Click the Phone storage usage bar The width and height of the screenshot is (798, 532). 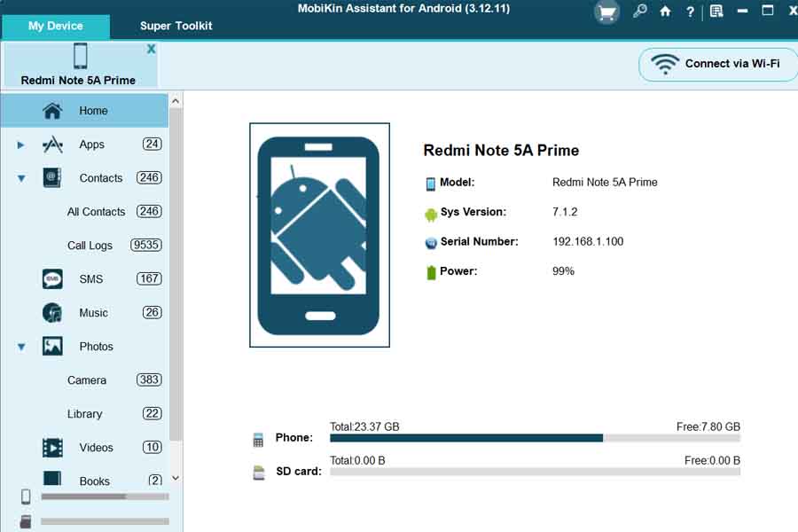[x=535, y=438]
